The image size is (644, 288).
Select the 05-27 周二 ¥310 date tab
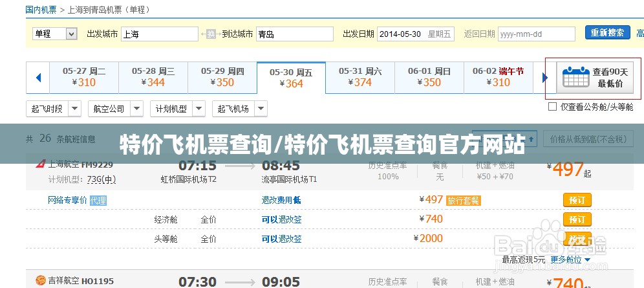point(84,77)
